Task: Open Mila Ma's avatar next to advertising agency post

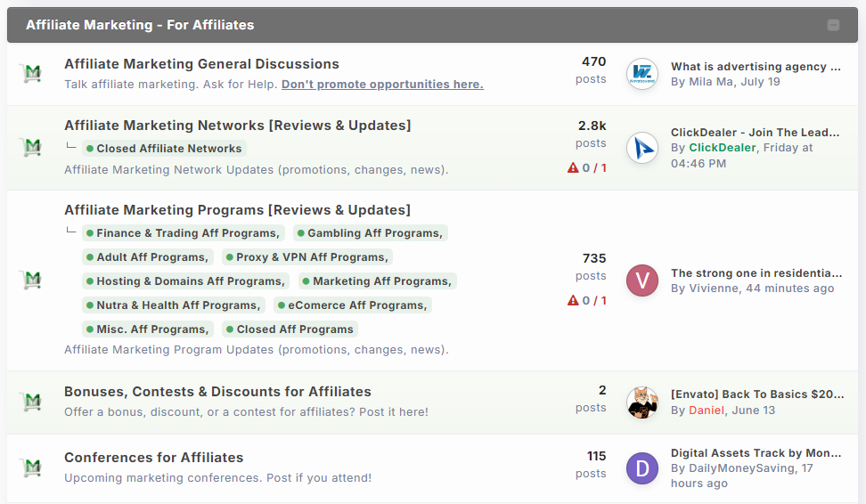Action: pos(642,74)
